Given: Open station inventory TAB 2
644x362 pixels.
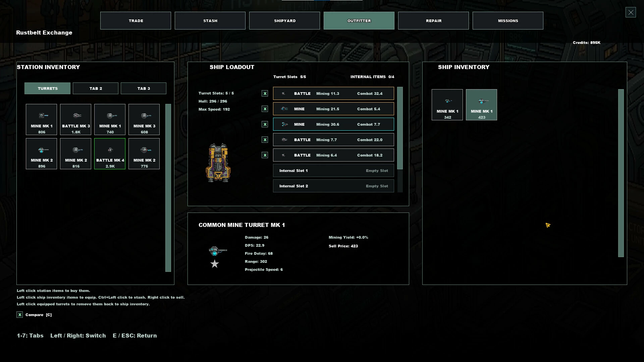Looking at the screenshot, I should 96,88.
